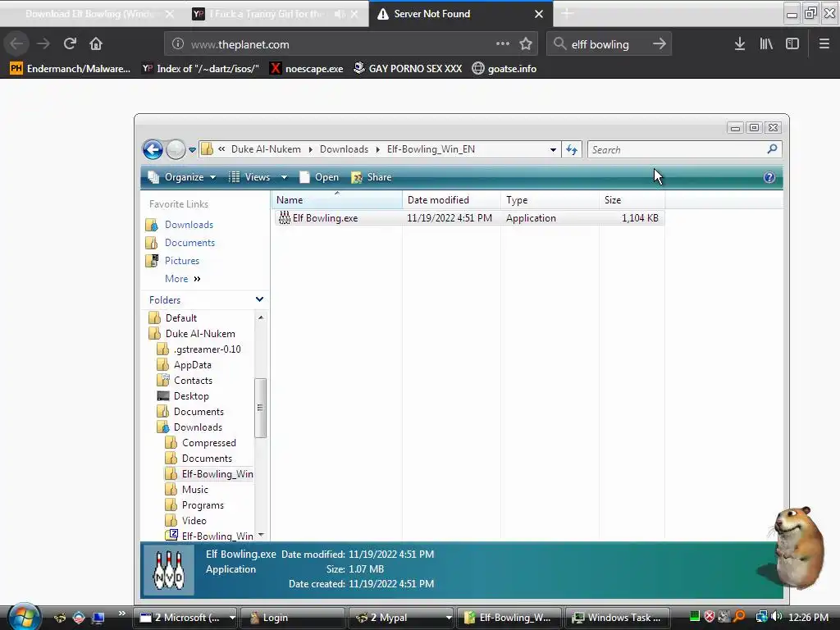Open the Index of /~dartz/isos/ bookmark
840x630 pixels.
point(200,69)
